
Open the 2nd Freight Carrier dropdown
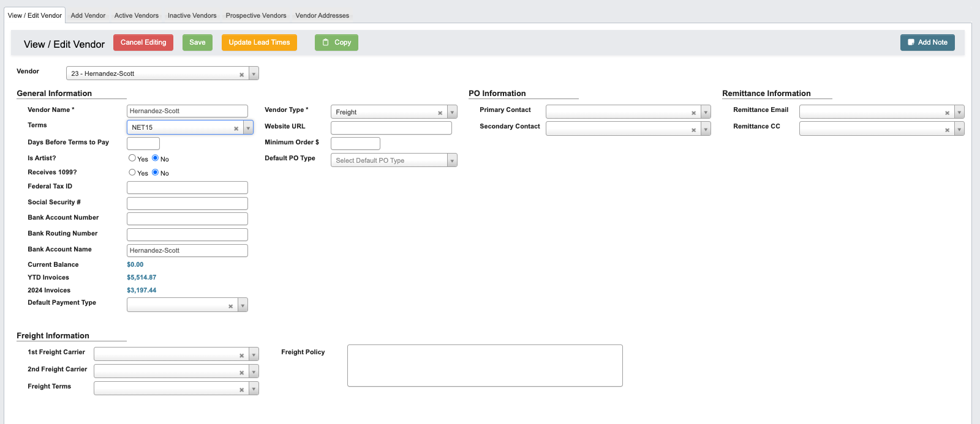tap(254, 371)
